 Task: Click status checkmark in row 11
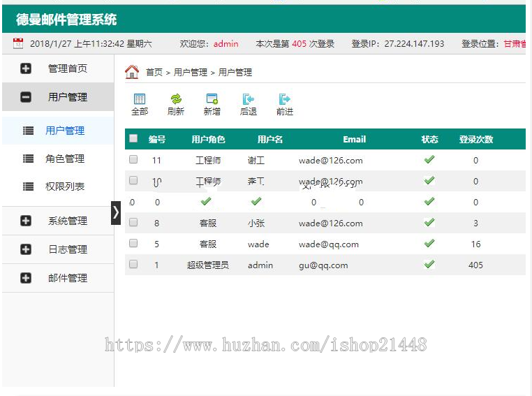pos(429,159)
